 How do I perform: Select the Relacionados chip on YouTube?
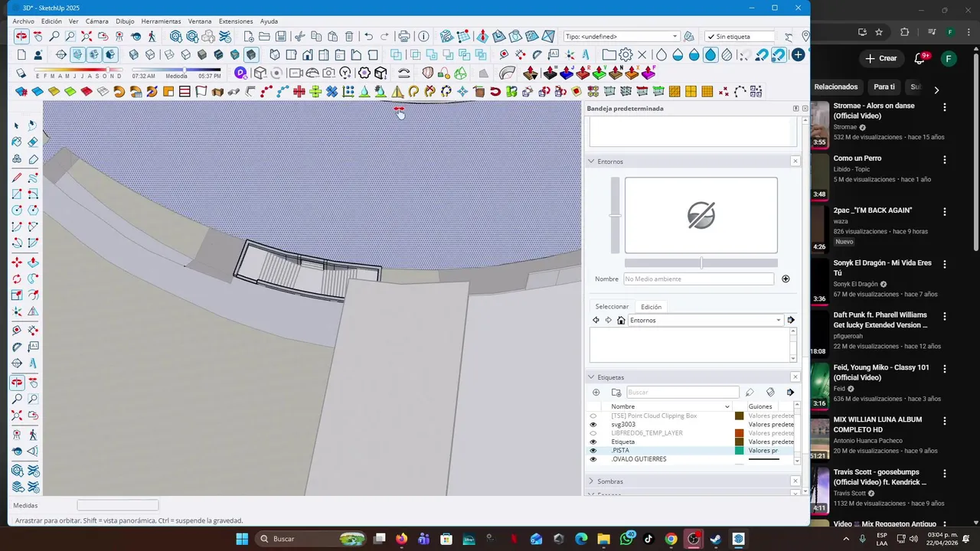(x=836, y=87)
